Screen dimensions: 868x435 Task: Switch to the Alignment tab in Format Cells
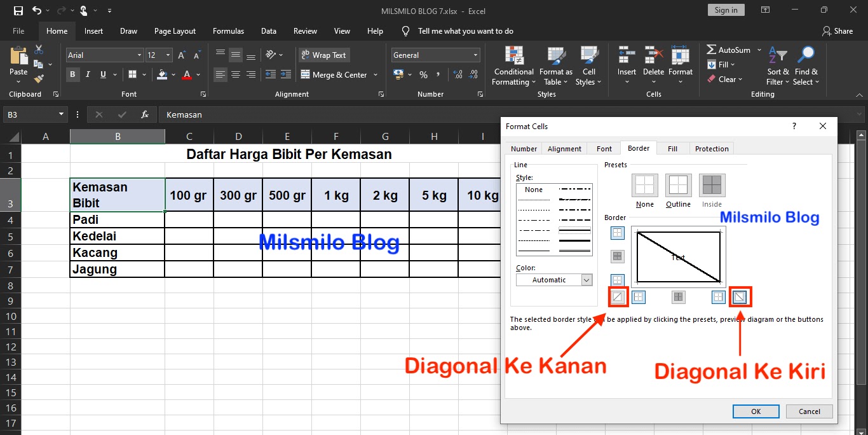[x=564, y=149]
